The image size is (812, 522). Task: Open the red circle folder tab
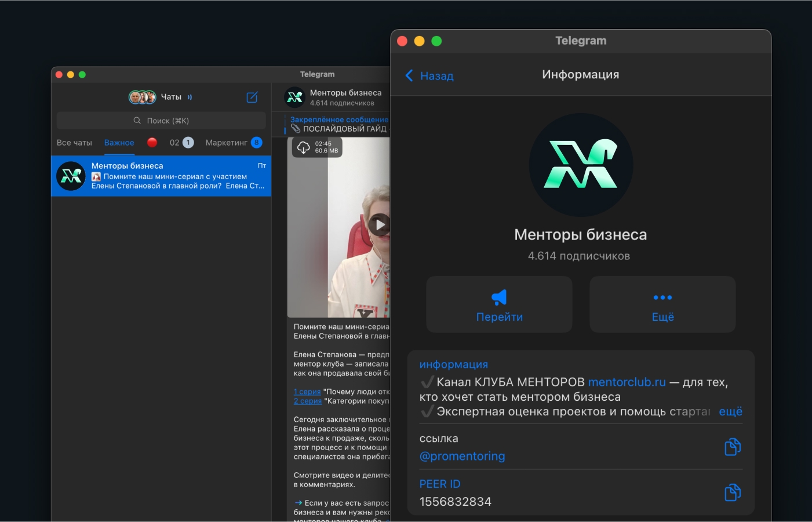tap(152, 143)
